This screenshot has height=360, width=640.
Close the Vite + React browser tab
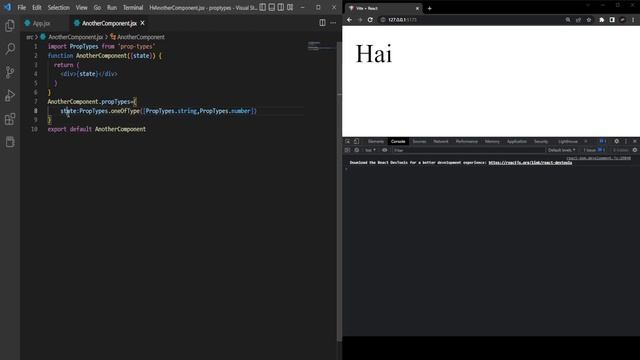[x=417, y=8]
